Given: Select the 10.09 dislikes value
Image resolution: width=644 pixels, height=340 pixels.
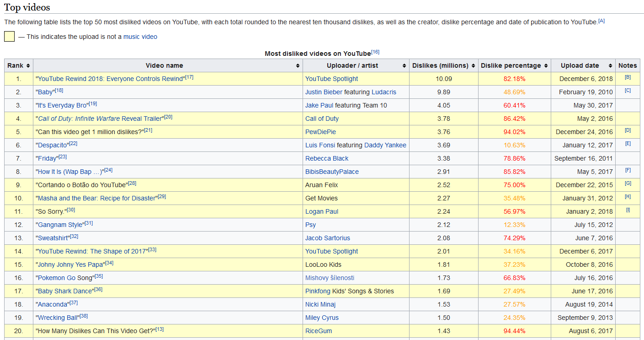Looking at the screenshot, I should coord(444,79).
